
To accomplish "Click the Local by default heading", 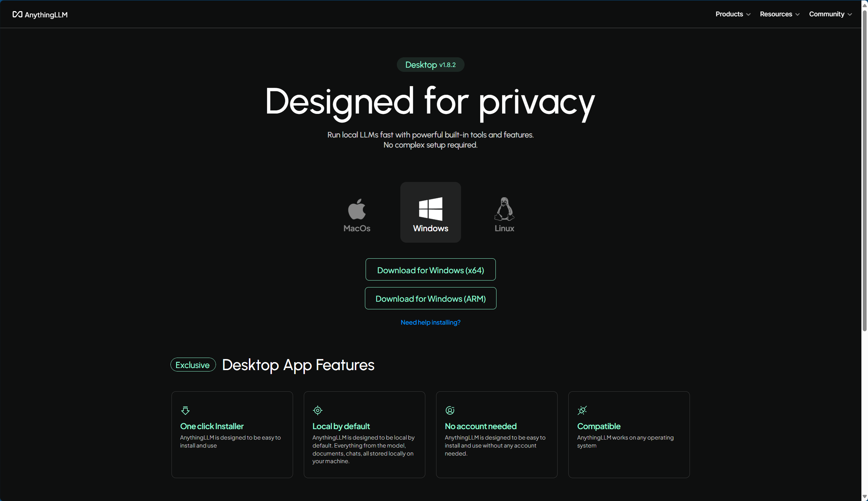I will 341,426.
